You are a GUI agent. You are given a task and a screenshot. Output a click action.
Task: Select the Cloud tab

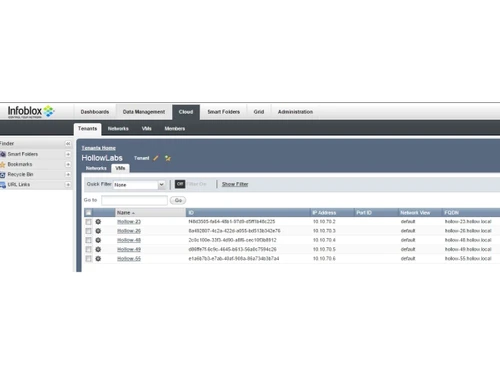click(x=186, y=112)
